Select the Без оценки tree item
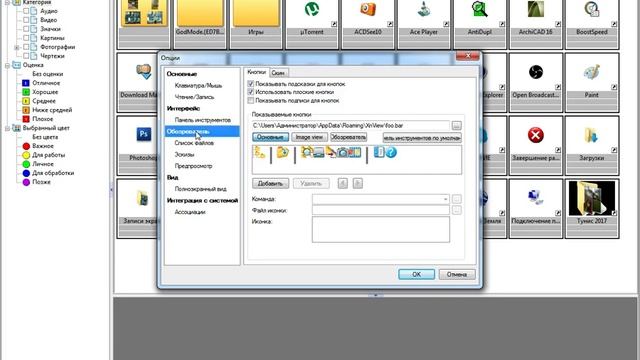Viewport: 640px width, 360px height. pos(47,74)
